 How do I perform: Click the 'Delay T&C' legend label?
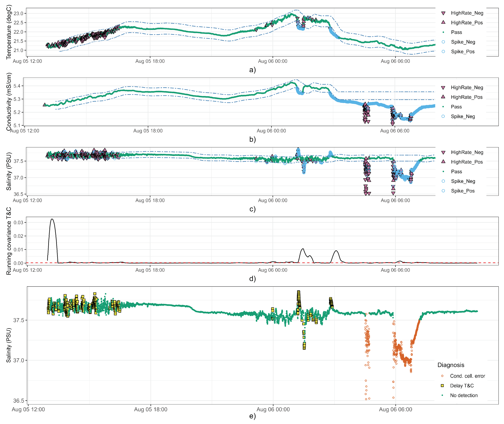tap(462, 386)
